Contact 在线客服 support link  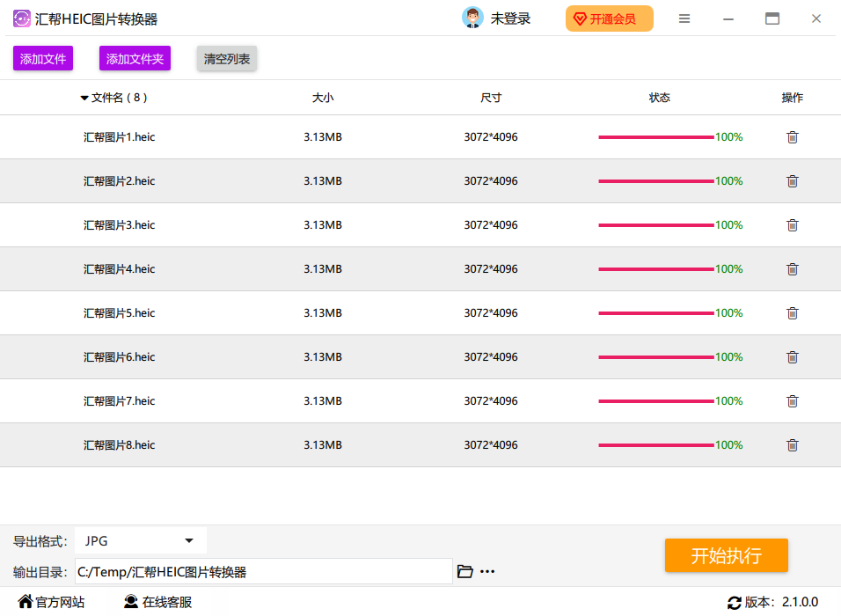coord(157,603)
